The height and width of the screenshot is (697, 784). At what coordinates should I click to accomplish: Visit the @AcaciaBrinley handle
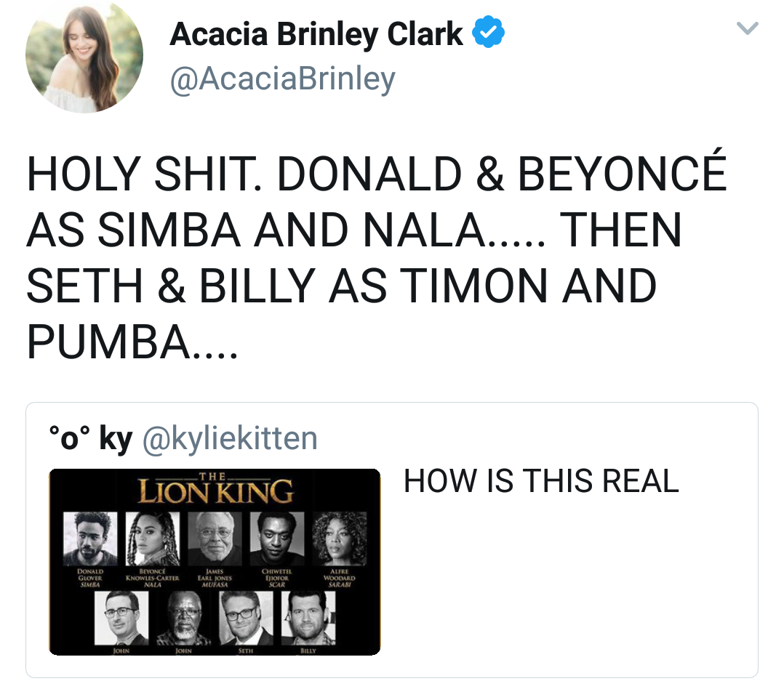click(282, 79)
